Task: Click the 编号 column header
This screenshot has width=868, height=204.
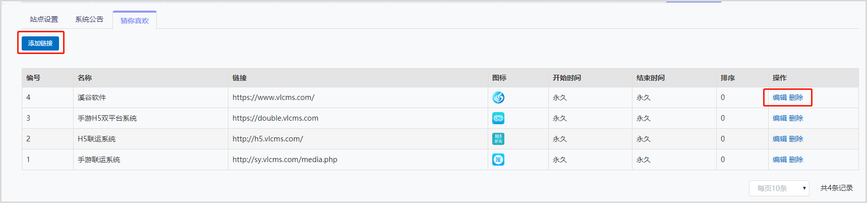Action: click(x=33, y=78)
